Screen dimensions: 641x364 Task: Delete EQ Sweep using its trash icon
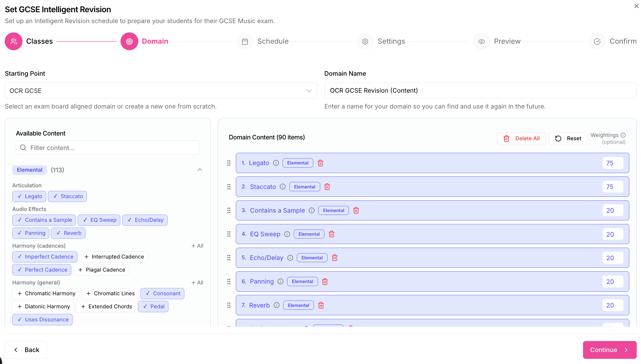pyautogui.click(x=331, y=234)
